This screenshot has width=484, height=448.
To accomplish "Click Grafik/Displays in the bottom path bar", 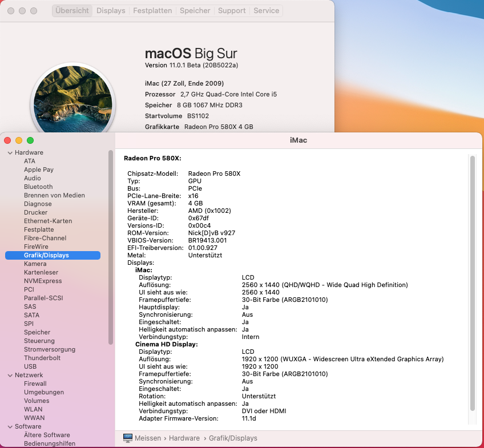I will pyautogui.click(x=233, y=438).
